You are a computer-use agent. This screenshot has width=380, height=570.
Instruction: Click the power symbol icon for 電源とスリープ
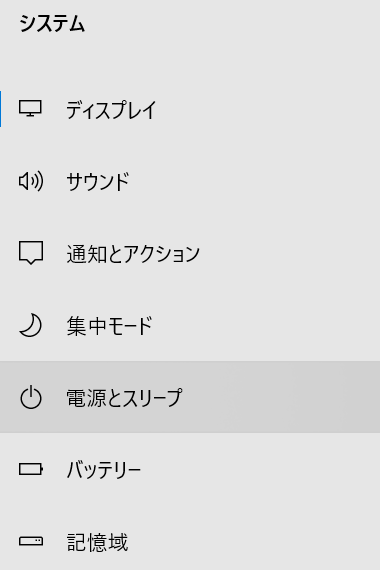(31, 397)
